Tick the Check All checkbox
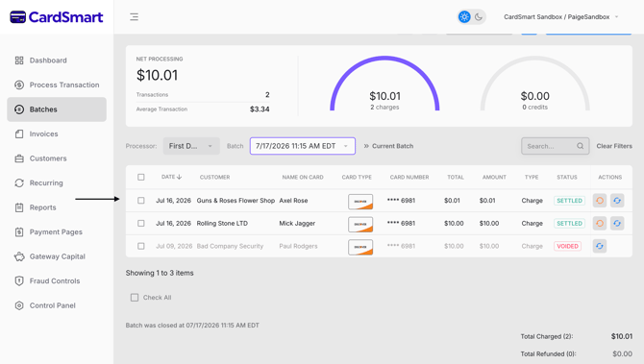Image resolution: width=644 pixels, height=364 pixels. (x=135, y=298)
